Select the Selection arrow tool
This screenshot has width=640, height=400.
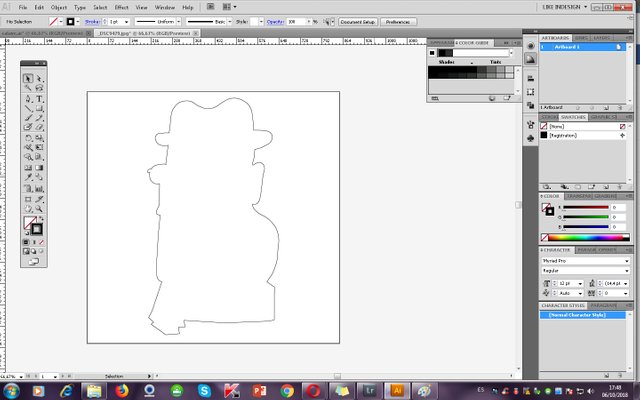[x=28, y=78]
